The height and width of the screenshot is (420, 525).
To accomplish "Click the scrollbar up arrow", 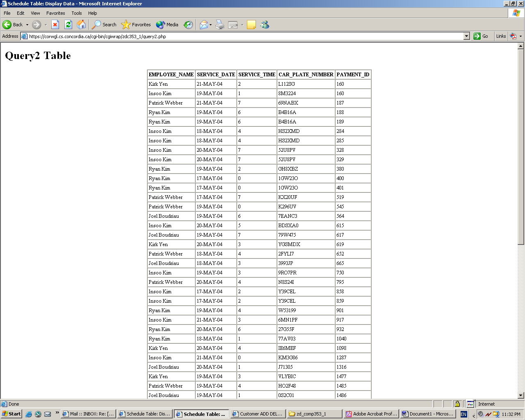I will click(x=521, y=46).
